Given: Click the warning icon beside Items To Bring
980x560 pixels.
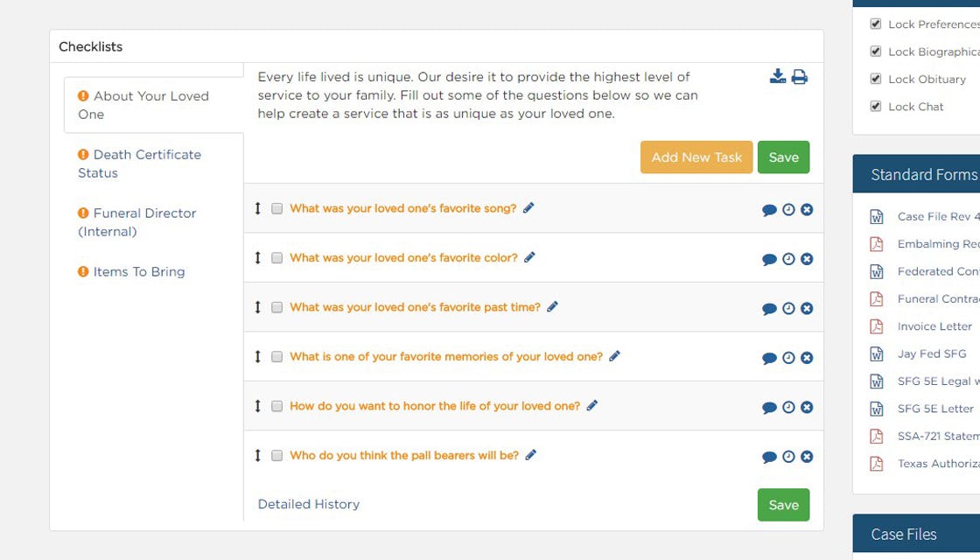Looking at the screenshot, I should pyautogui.click(x=82, y=271).
